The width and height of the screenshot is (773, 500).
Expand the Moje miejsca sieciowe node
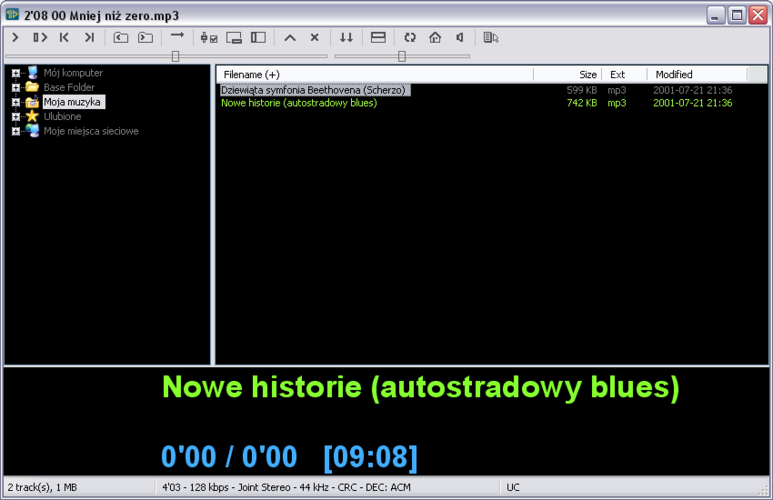pos(16,131)
